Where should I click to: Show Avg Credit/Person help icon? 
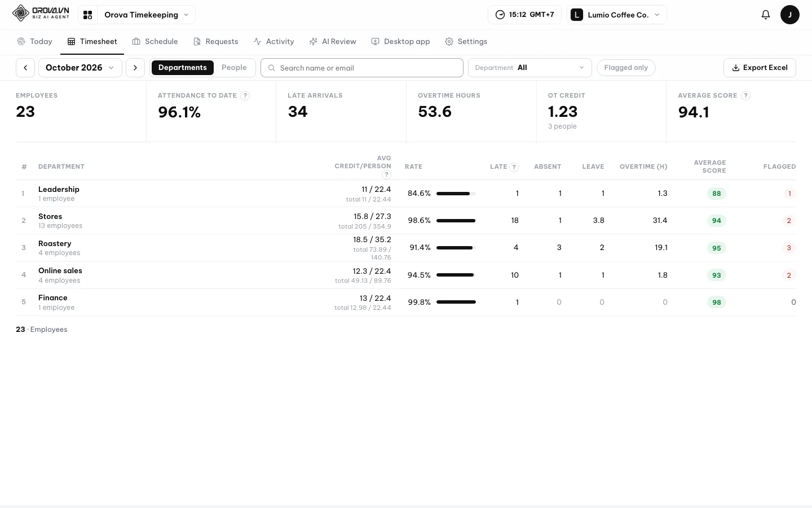[x=386, y=174]
